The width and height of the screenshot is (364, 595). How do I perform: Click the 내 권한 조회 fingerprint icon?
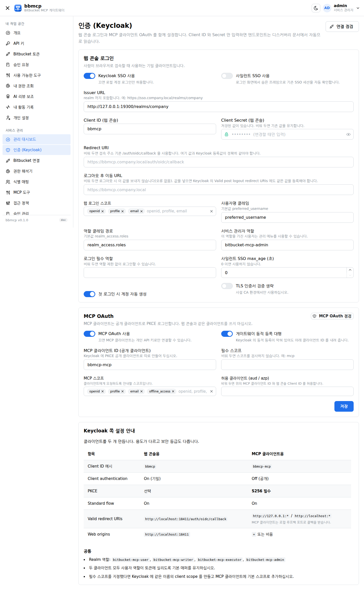(x=8, y=86)
